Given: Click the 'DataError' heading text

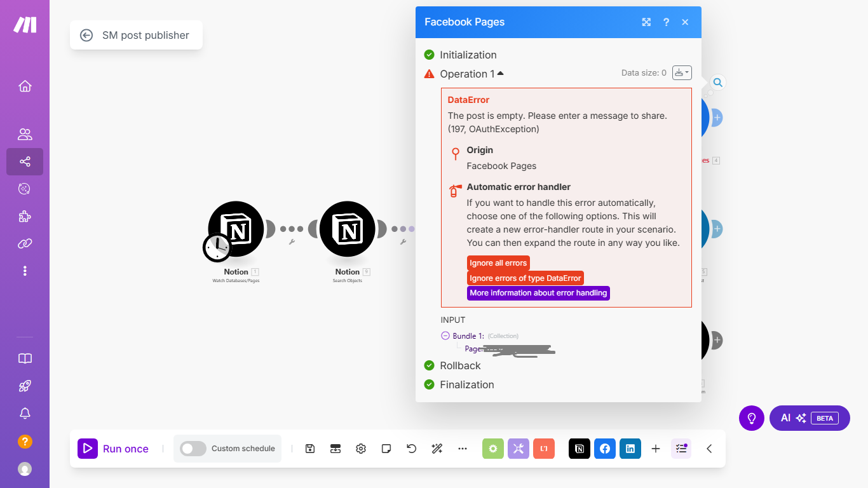Looking at the screenshot, I should pyautogui.click(x=468, y=100).
